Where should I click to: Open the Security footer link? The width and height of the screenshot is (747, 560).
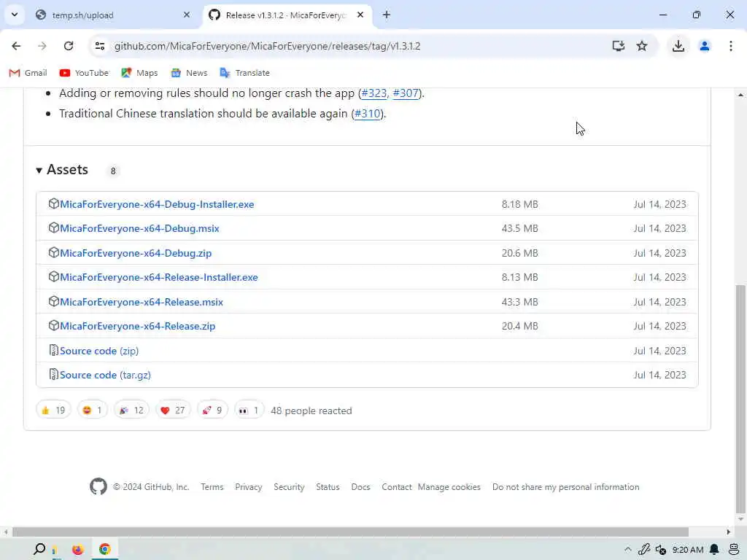(x=289, y=487)
